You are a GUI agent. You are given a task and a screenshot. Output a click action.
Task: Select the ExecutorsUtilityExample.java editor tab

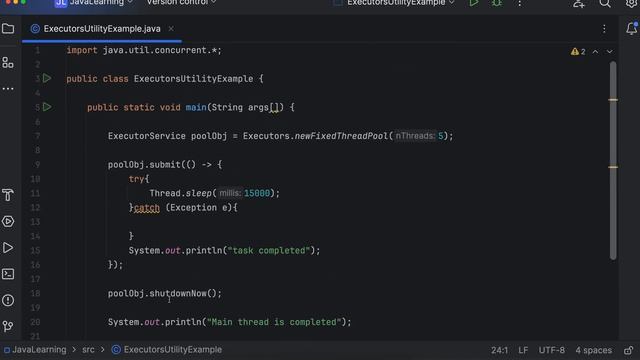coord(102,29)
